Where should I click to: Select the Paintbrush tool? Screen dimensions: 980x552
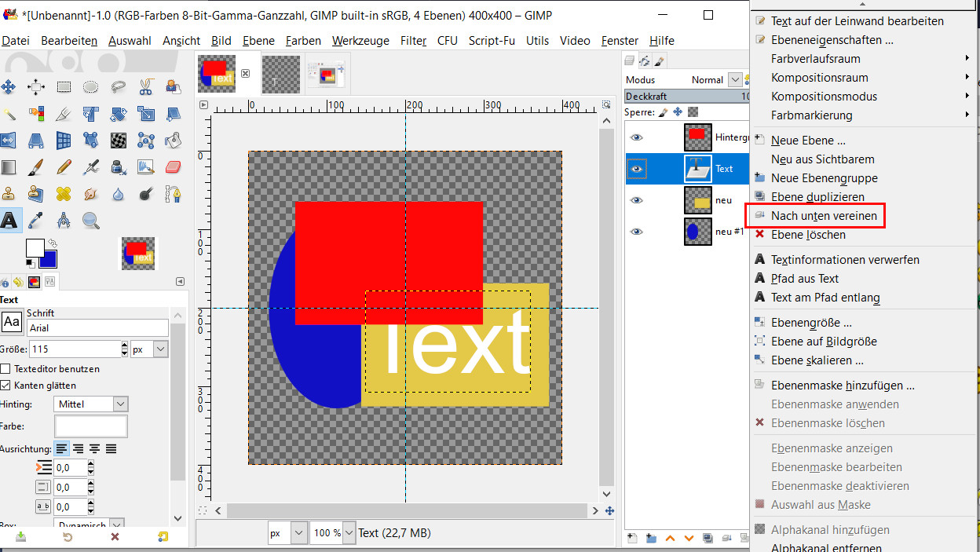(x=36, y=167)
